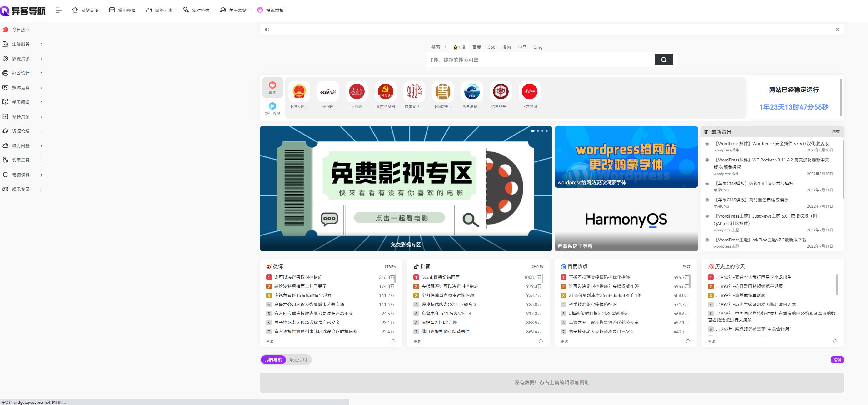Open the mkBlog主题v2.2最新版下载 article
868x405 pixels.
point(760,240)
